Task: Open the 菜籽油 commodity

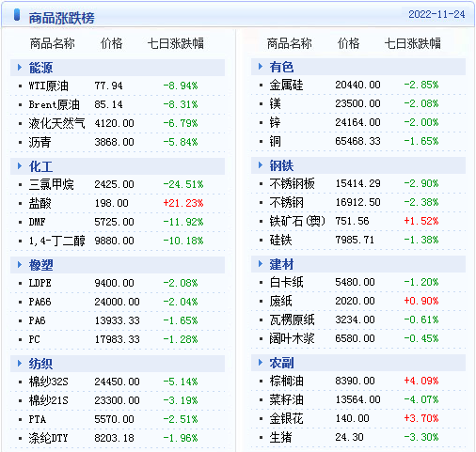Action: (286, 399)
